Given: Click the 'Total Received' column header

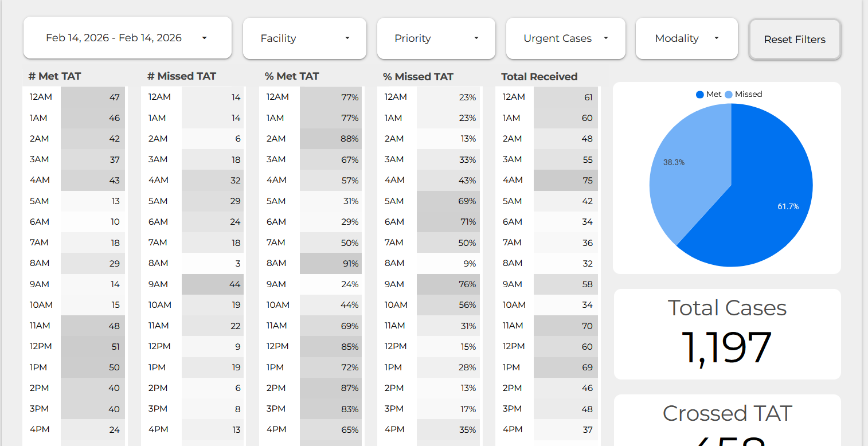Looking at the screenshot, I should pyautogui.click(x=539, y=76).
